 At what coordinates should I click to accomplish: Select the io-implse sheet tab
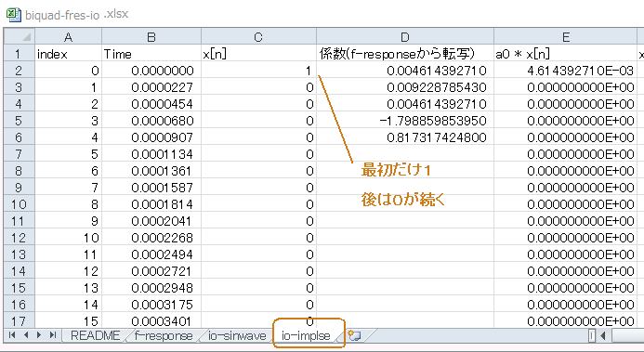click(x=306, y=335)
